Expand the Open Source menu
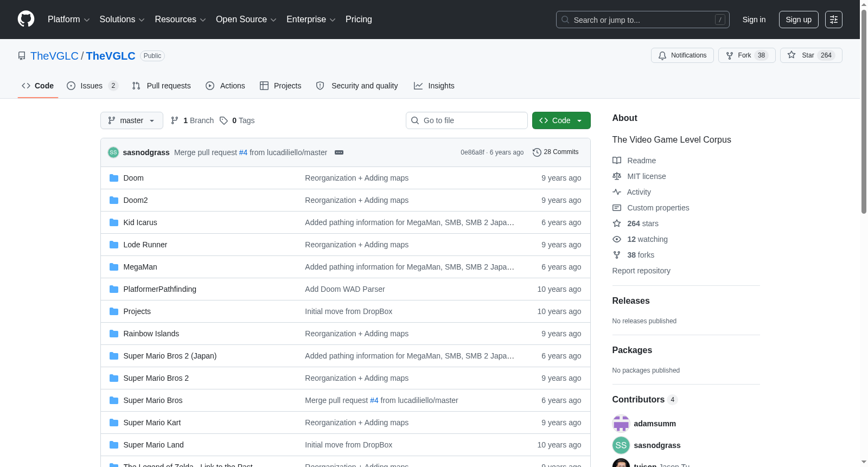The image size is (868, 467). click(246, 20)
